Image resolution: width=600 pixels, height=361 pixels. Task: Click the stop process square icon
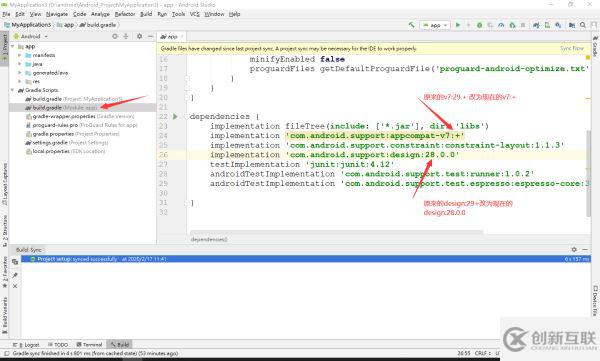pyautogui.click(x=523, y=25)
